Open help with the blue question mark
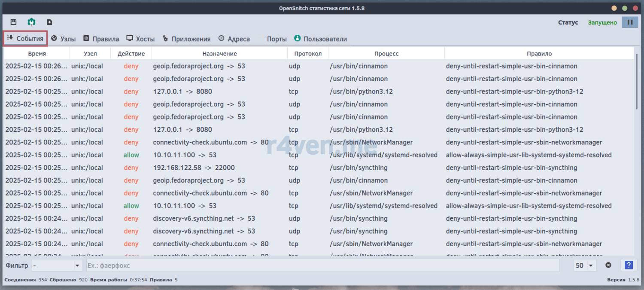The image size is (644, 290). click(x=629, y=265)
